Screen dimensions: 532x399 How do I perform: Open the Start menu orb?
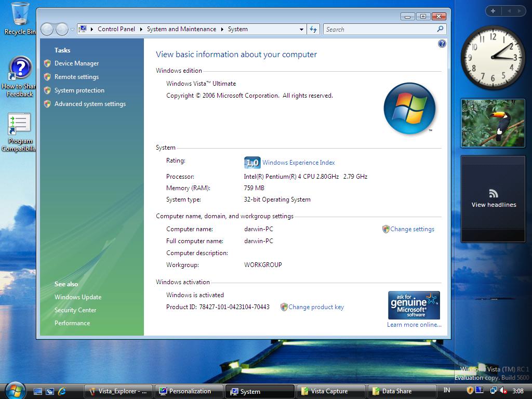click(15, 390)
